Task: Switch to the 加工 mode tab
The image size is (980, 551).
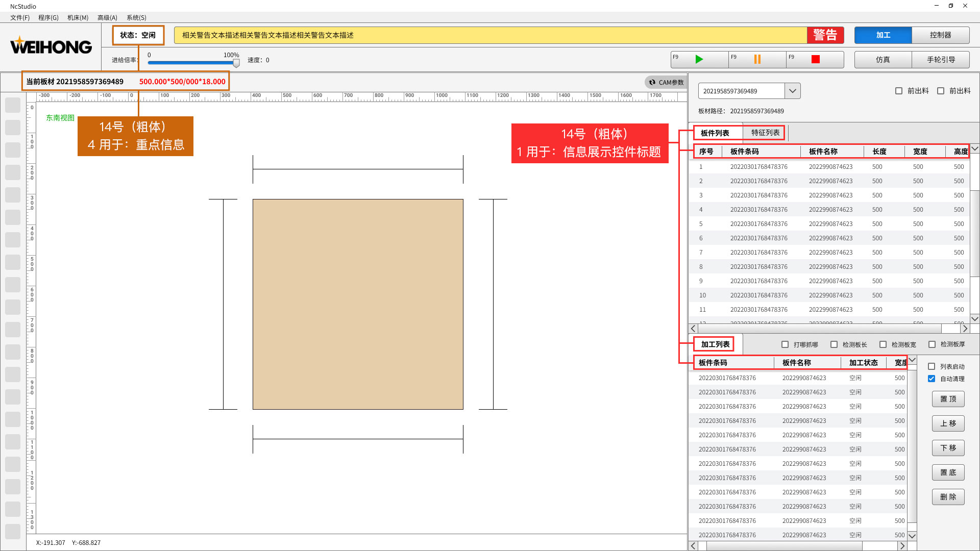Action: 883,35
